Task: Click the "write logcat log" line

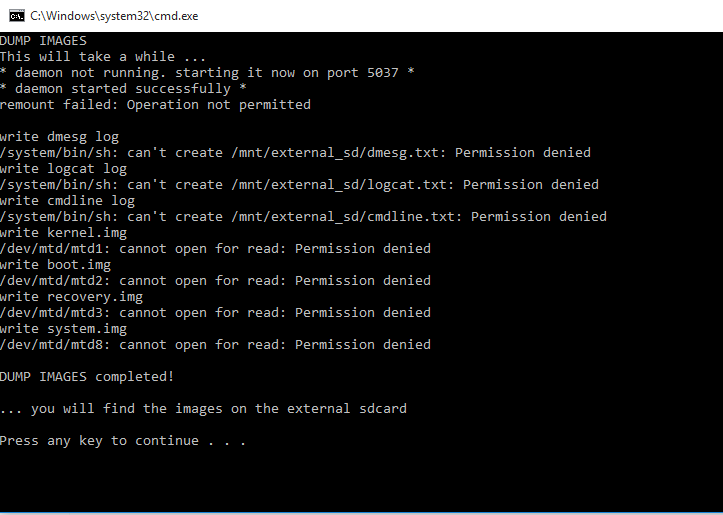Action: point(63,169)
